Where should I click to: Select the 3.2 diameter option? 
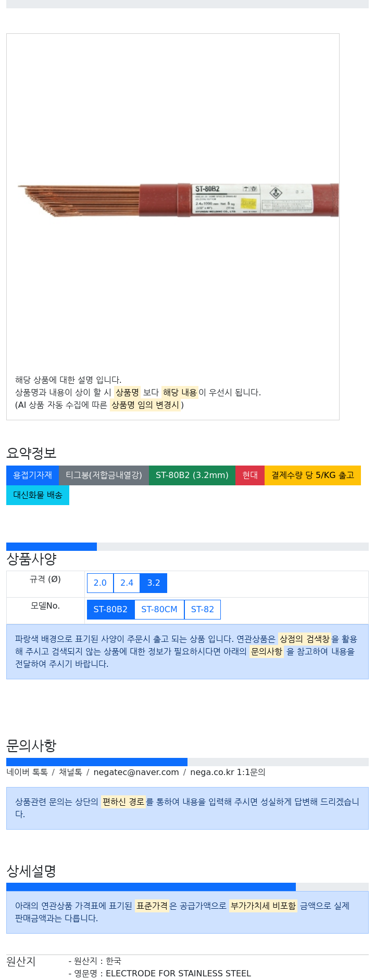click(154, 583)
